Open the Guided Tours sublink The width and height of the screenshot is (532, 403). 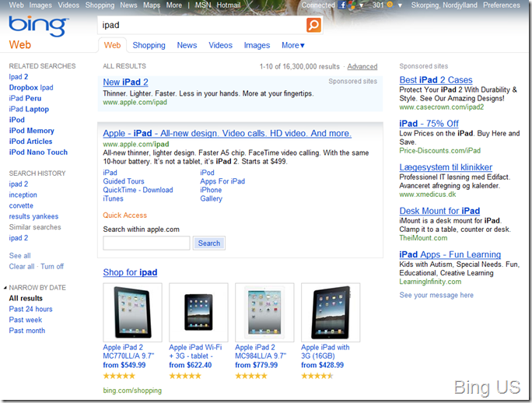124,181
